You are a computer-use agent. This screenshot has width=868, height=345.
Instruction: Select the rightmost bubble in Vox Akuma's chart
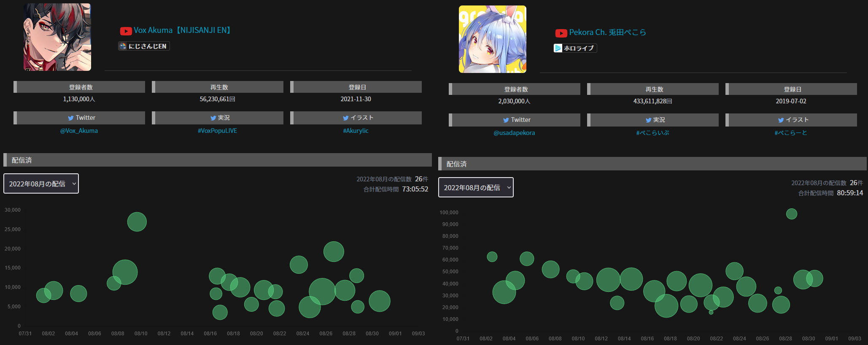[380, 301]
